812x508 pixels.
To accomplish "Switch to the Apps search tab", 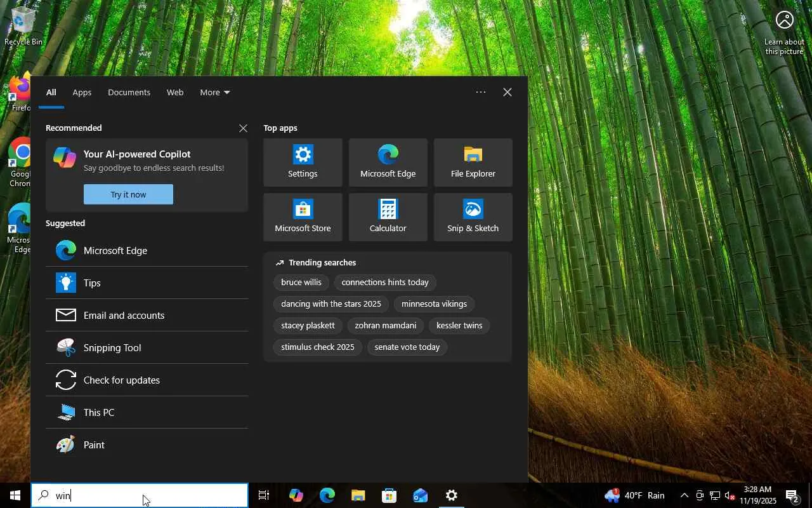I will pos(82,92).
